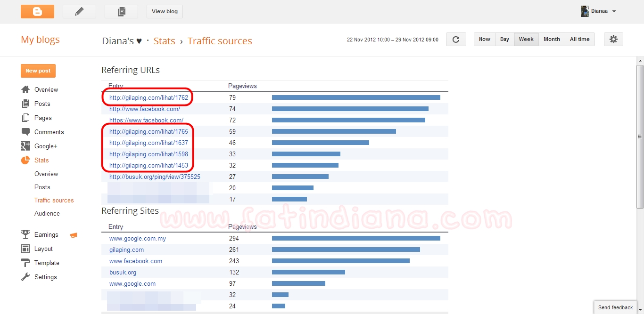The image size is (644, 314).
Task: Select Traffic sources under Stats
Action: (x=54, y=200)
